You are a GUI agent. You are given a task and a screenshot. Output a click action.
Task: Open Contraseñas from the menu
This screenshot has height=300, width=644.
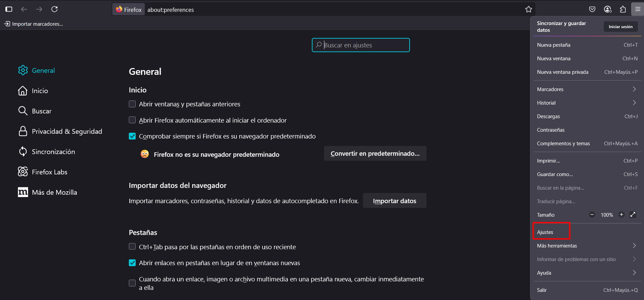coord(587,130)
